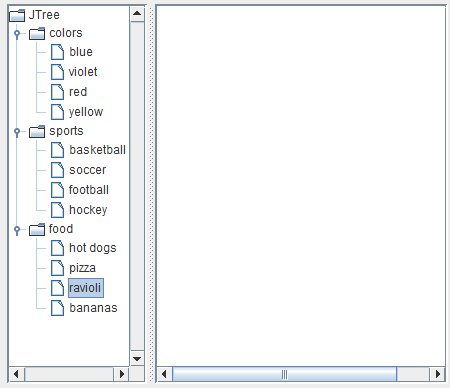Viewport: 450px width, 388px height.
Task: Click the JTree root folder icon
Action: (x=17, y=15)
